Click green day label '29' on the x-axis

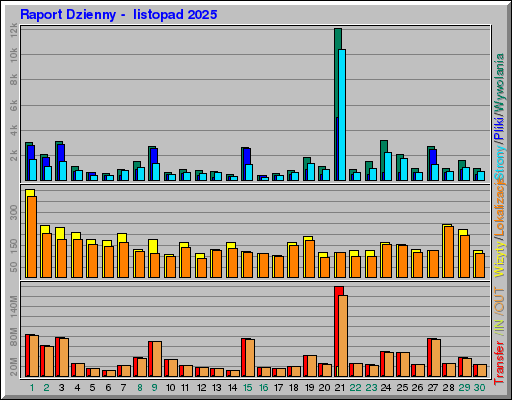pos(464,388)
